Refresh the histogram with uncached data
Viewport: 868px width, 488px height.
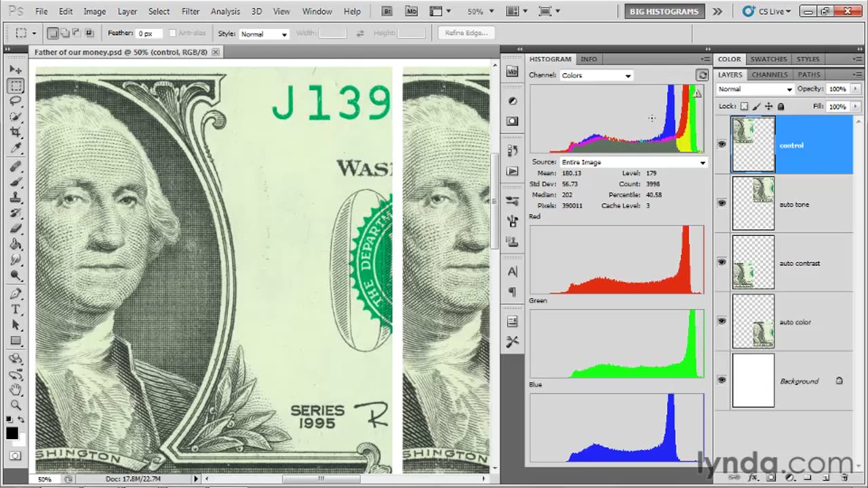tap(703, 75)
